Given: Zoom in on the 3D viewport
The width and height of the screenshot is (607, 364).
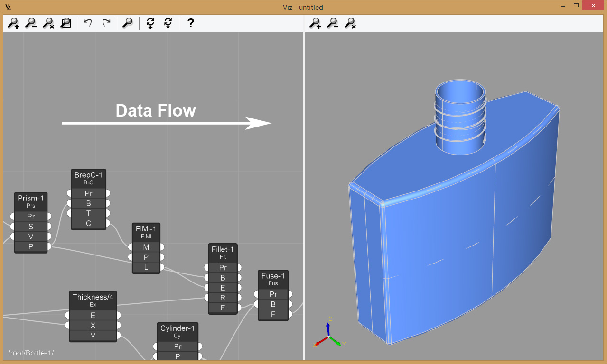Looking at the screenshot, I should (315, 23).
